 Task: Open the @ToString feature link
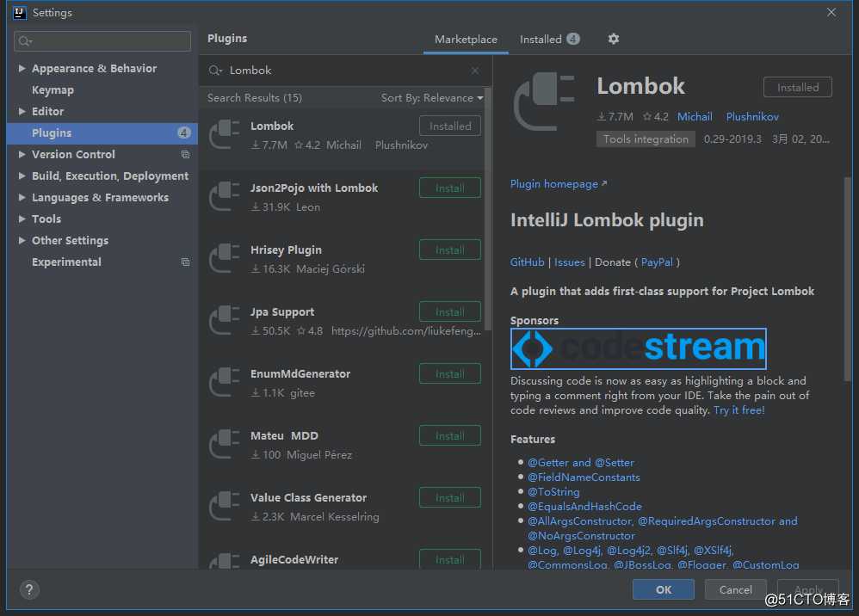coord(553,492)
